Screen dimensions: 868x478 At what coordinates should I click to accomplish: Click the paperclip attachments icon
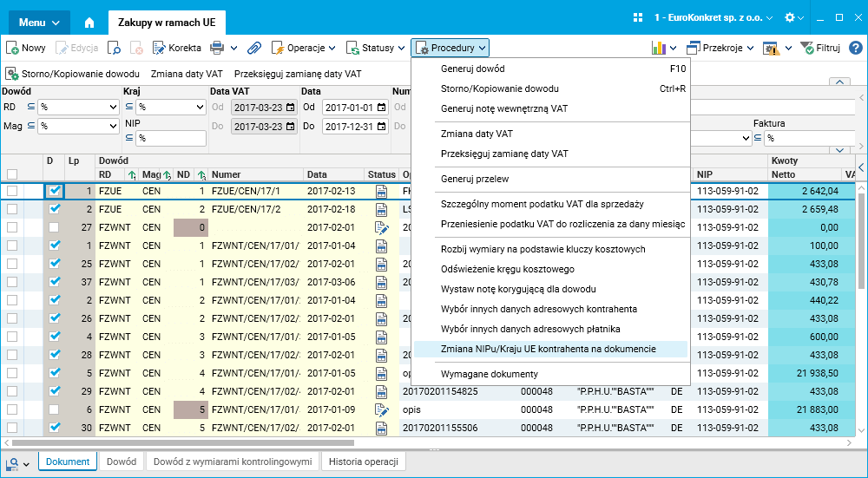tap(253, 49)
